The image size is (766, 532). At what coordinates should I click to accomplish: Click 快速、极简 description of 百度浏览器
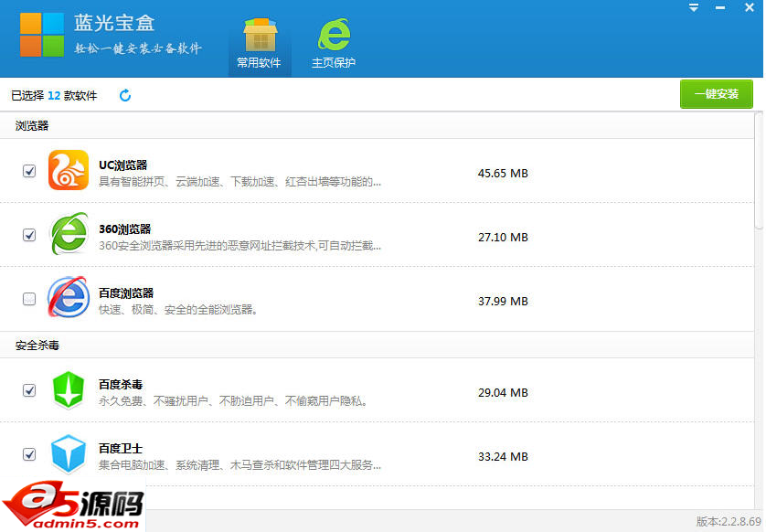[178, 310]
